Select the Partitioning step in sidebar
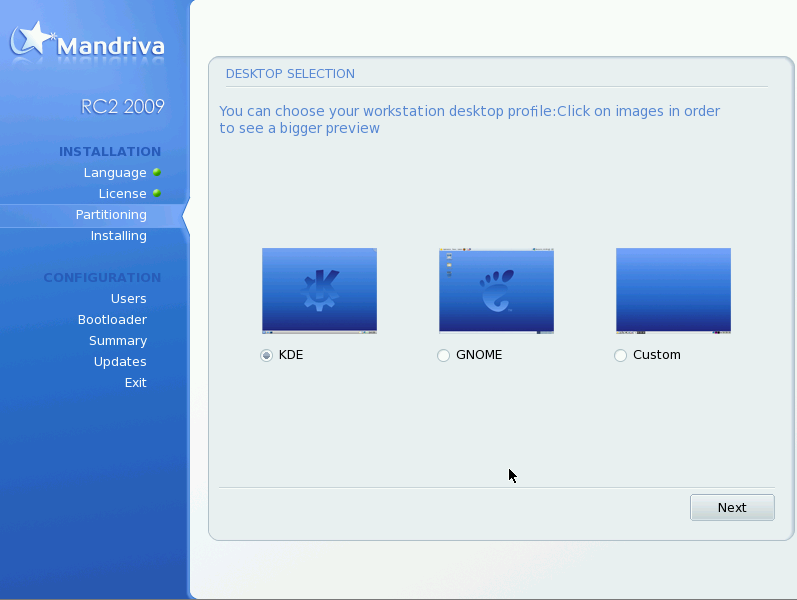797x600 pixels. click(x=111, y=215)
